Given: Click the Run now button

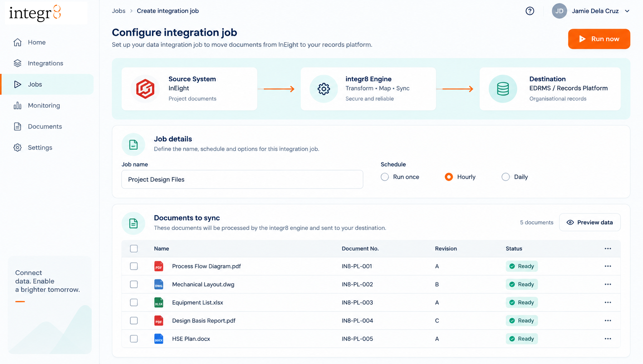Looking at the screenshot, I should [x=599, y=39].
